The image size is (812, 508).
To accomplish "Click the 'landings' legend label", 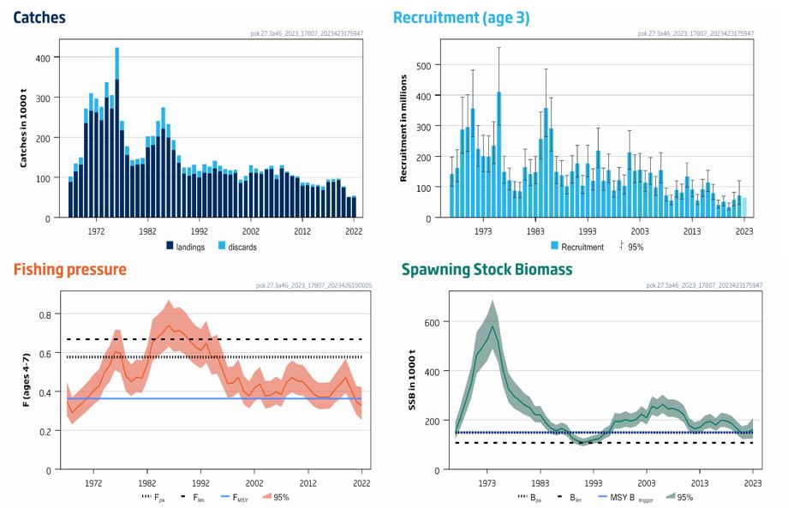I will pos(190,247).
